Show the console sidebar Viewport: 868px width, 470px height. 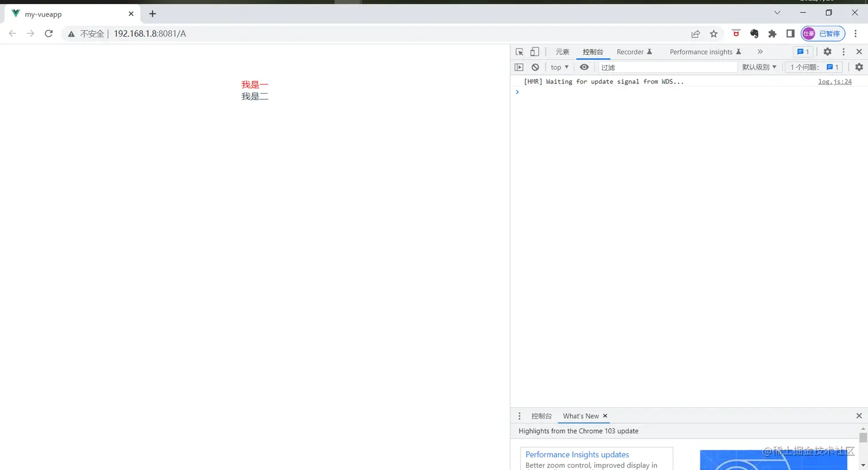click(x=519, y=67)
